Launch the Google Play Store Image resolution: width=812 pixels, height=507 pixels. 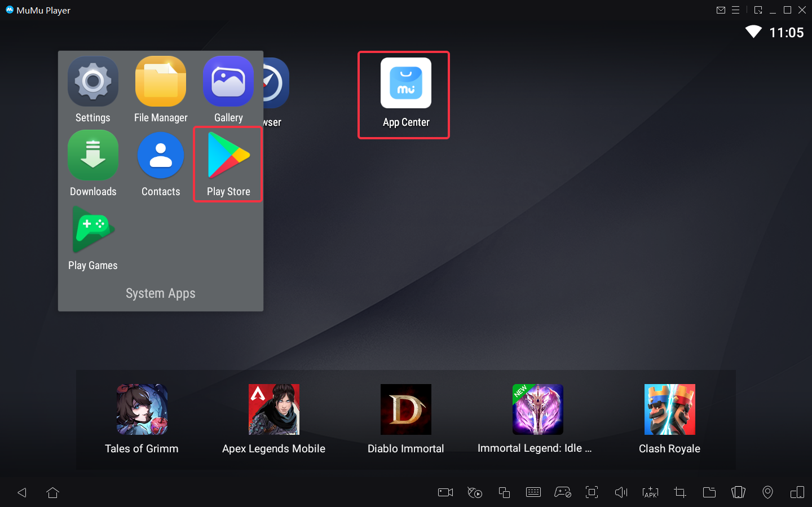coord(228,155)
